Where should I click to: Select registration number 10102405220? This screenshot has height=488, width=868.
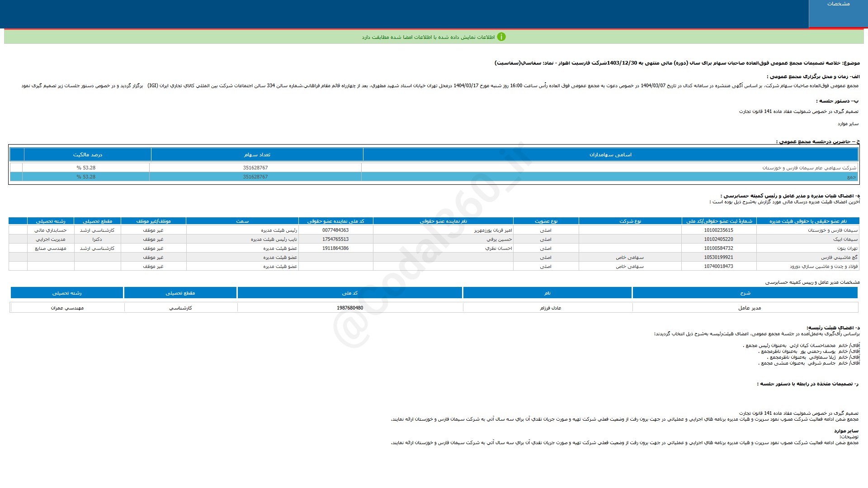click(719, 239)
